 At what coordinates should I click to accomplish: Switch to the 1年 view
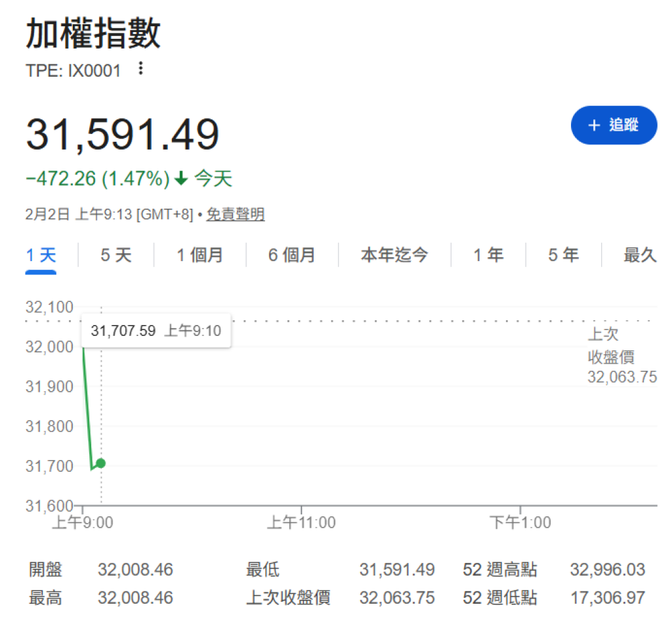[x=488, y=255]
